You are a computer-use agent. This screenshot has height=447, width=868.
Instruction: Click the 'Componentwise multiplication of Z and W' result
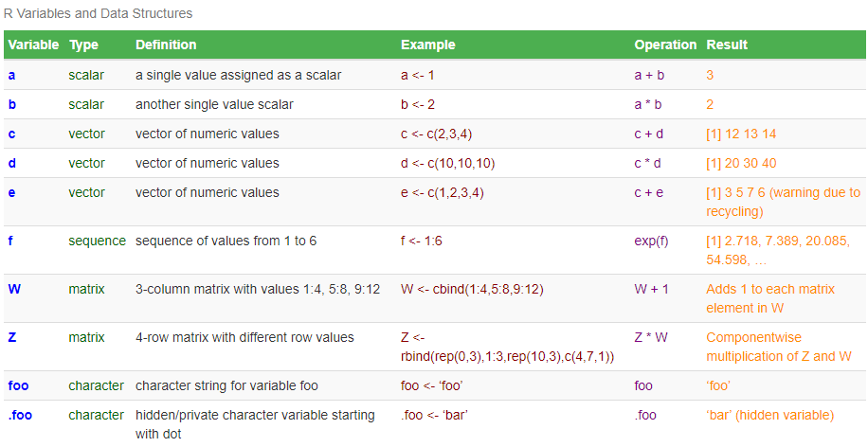pos(778,348)
